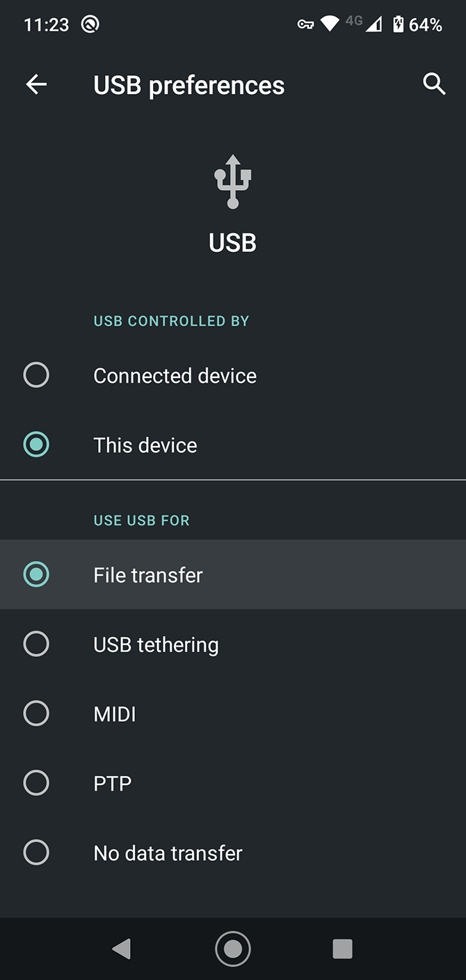Enable USB tethering mode
This screenshot has width=466, height=980.
pyautogui.click(x=156, y=644)
